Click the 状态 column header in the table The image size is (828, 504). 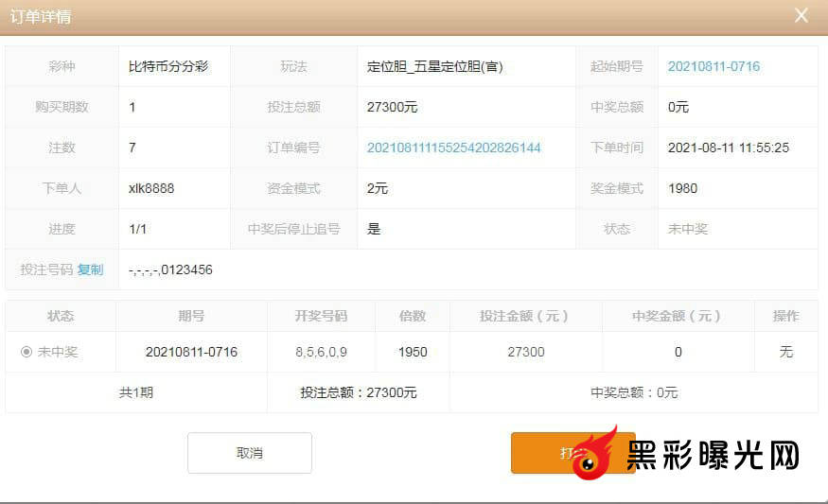point(61,316)
